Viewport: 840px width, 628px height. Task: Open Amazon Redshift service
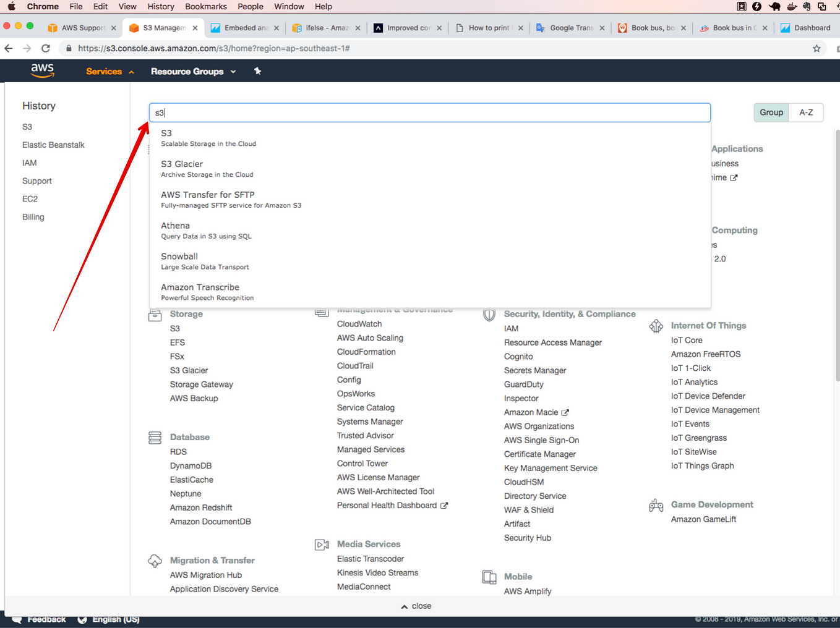coord(201,508)
